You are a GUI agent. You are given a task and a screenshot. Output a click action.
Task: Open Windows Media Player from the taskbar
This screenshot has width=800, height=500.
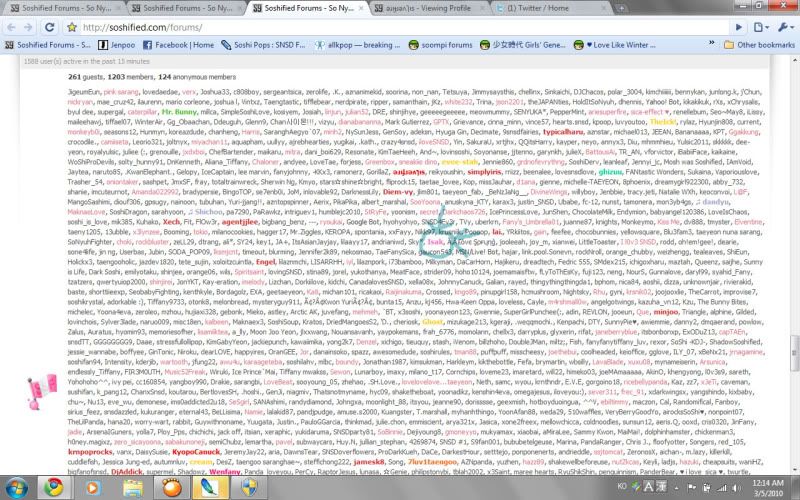[92, 488]
